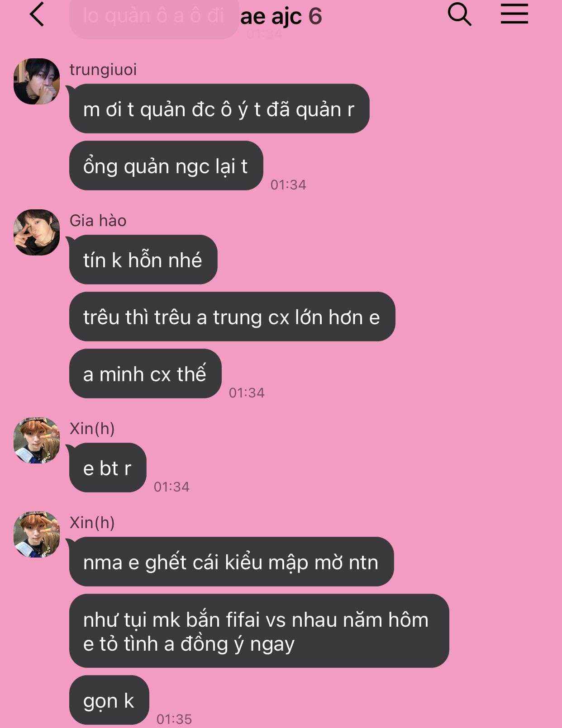Select message 'gọn k'

(x=109, y=700)
